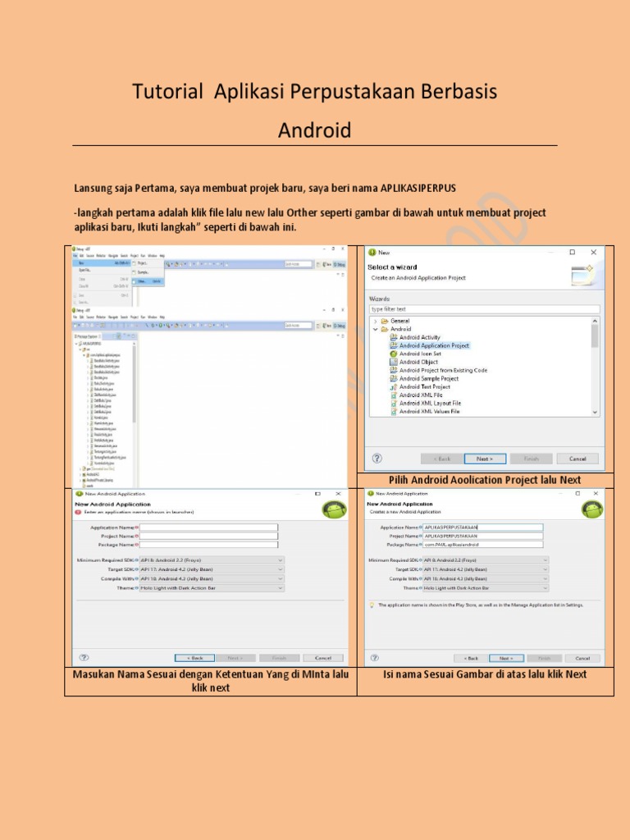Click the Android XML Values File icon

click(393, 412)
